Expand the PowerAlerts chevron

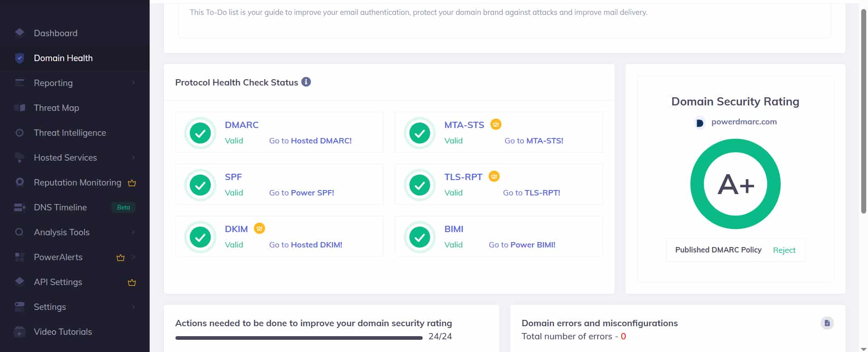pyautogui.click(x=133, y=257)
